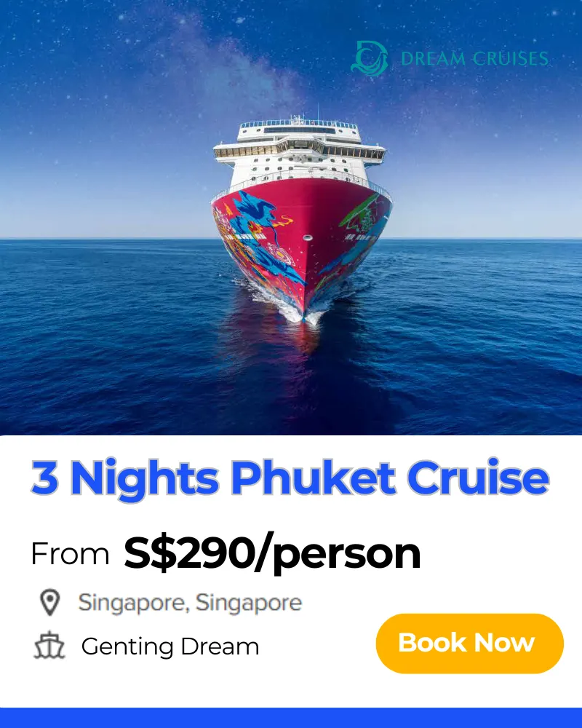Click the ship icon beside Genting Dream
This screenshot has width=582, height=728.
tap(49, 645)
